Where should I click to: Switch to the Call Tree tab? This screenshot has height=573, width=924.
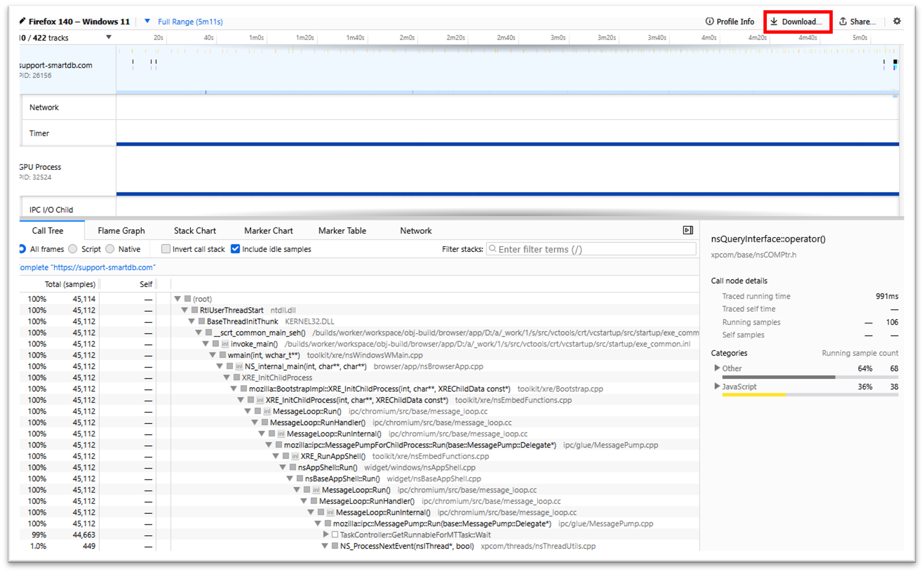pos(47,230)
